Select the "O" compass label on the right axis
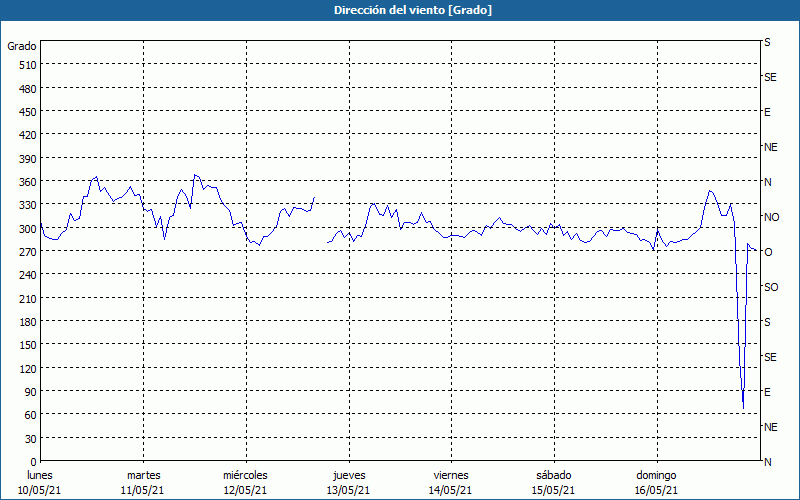 click(x=768, y=252)
